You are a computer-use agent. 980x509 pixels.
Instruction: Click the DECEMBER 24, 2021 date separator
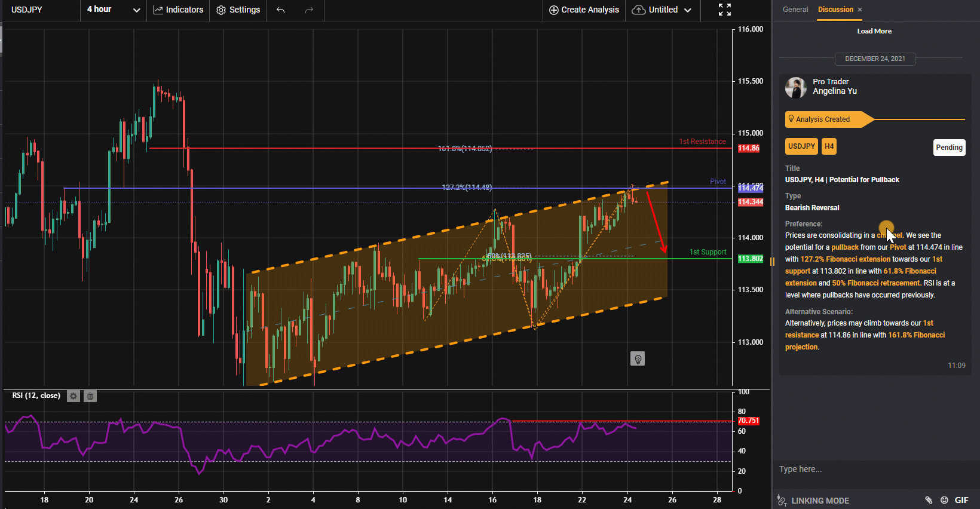(x=875, y=59)
